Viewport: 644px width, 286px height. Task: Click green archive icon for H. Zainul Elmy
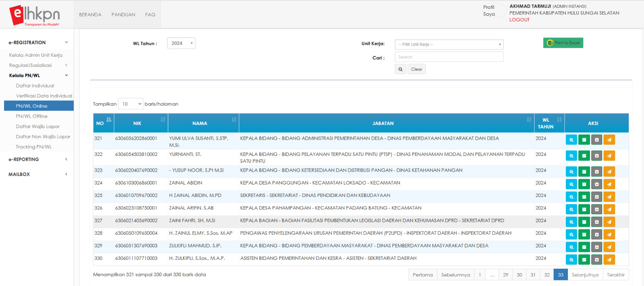click(x=584, y=234)
